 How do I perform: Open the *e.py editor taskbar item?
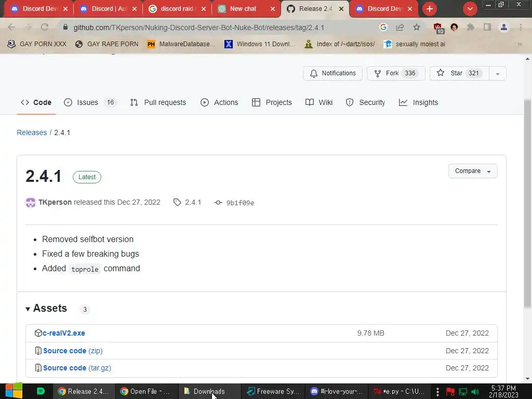click(x=400, y=391)
